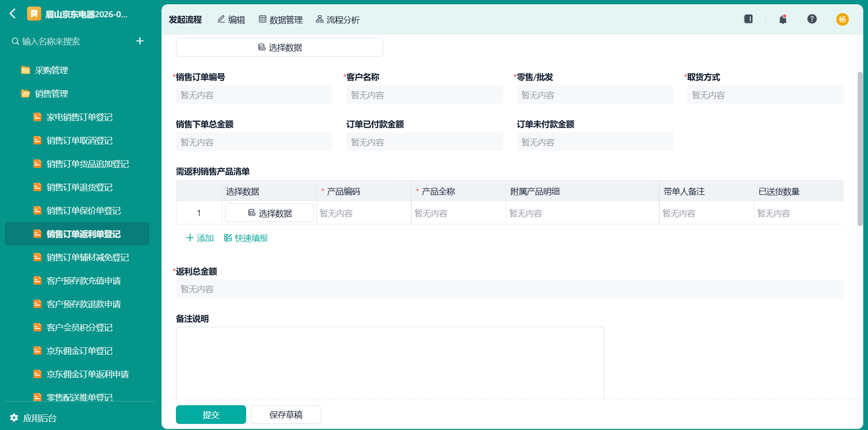Click the 附属产品明细 cell in row 1
Viewport: 868px width, 430px height.
(583, 213)
